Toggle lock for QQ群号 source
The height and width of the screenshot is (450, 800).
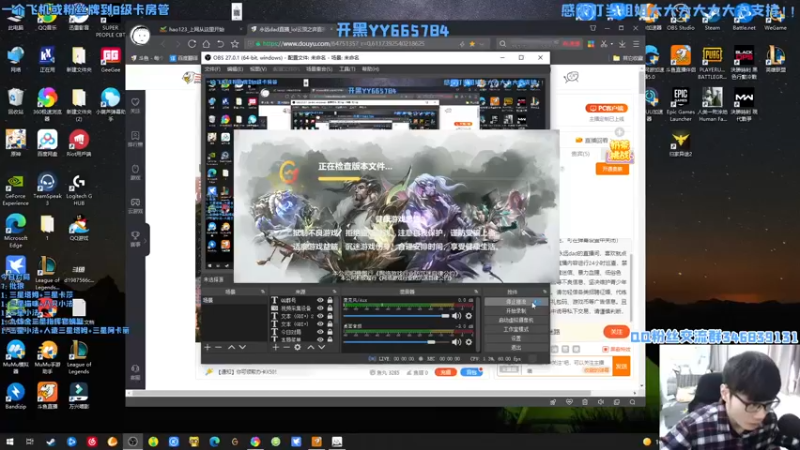(330, 301)
